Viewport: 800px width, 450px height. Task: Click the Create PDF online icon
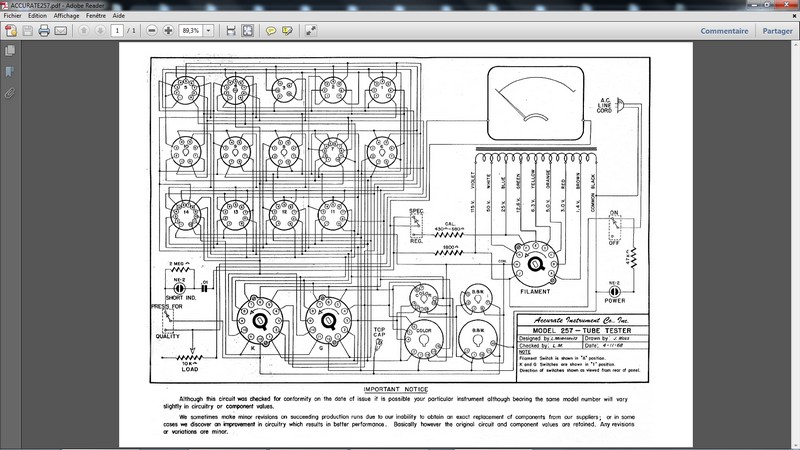11,31
